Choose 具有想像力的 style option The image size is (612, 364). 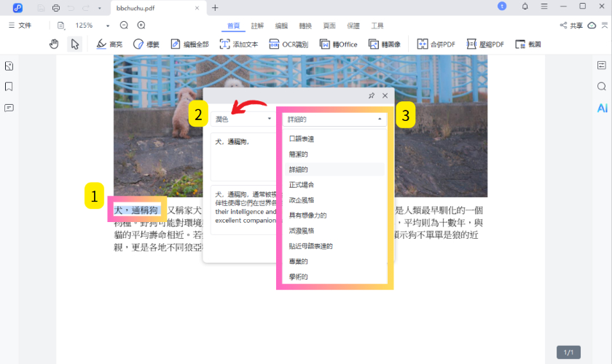pos(334,215)
